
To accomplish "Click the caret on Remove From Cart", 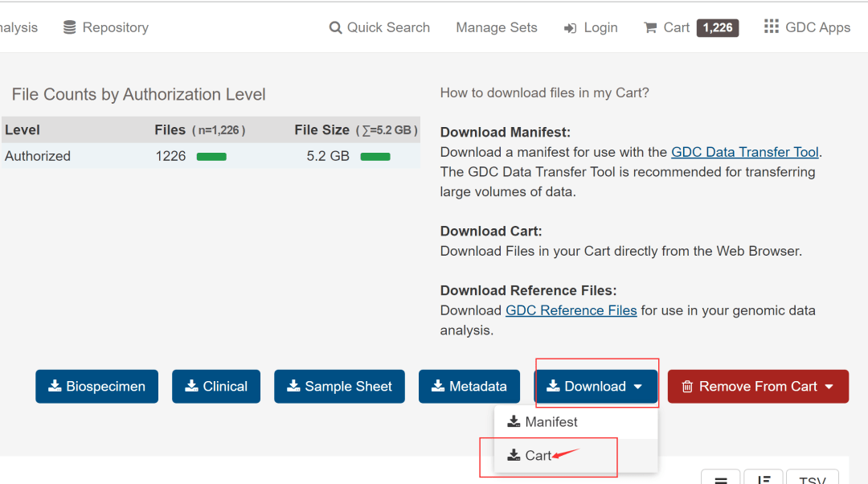I will 829,387.
